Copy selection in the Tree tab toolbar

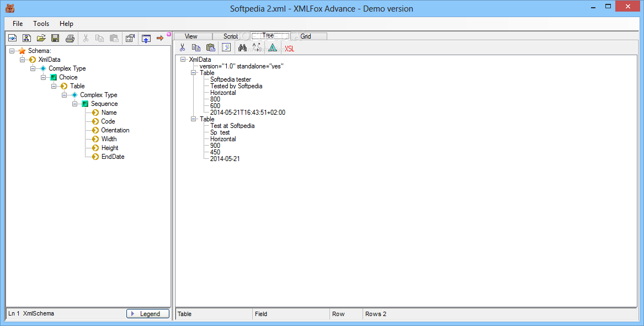196,48
